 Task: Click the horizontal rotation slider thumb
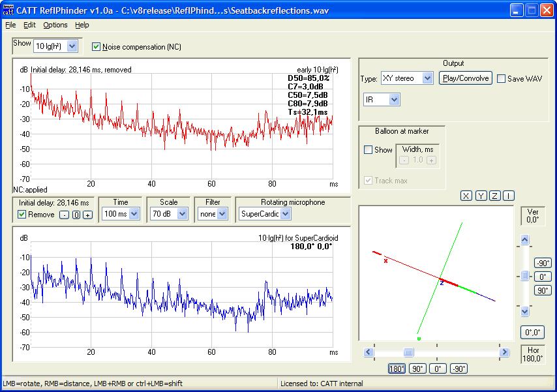click(408, 352)
